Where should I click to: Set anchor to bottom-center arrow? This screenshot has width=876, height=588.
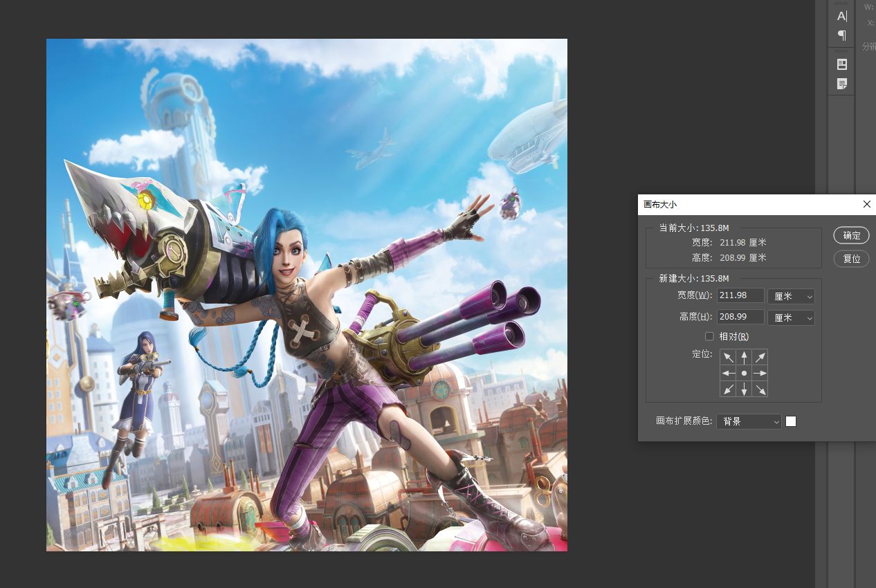coord(744,389)
